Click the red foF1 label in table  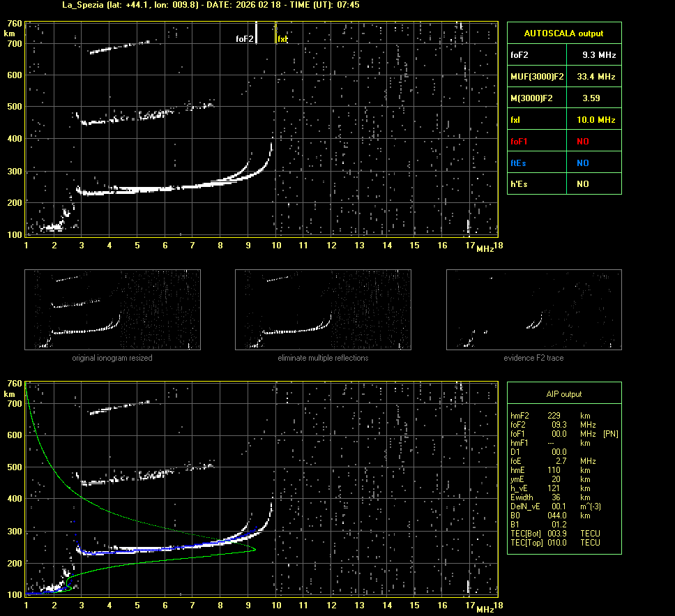point(519,141)
